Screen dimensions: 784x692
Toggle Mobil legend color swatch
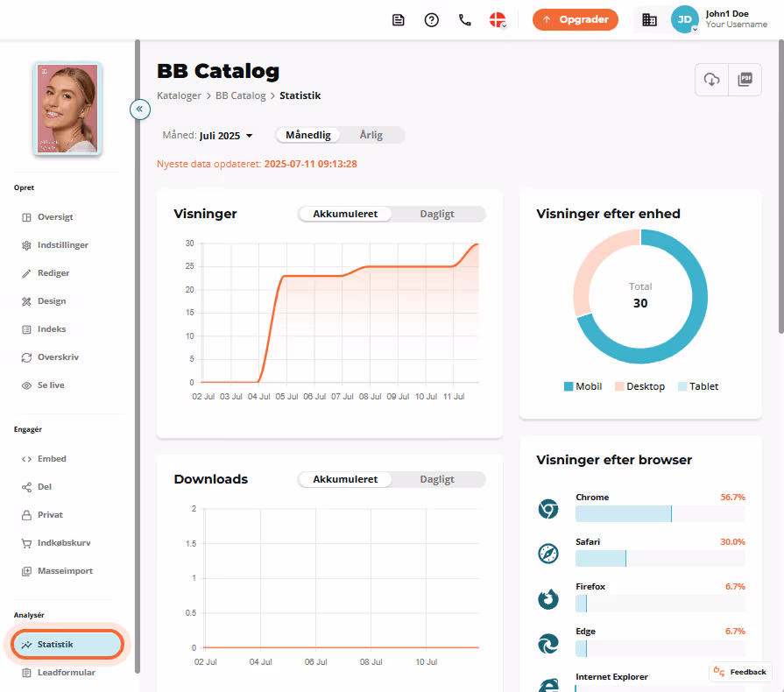coord(568,386)
